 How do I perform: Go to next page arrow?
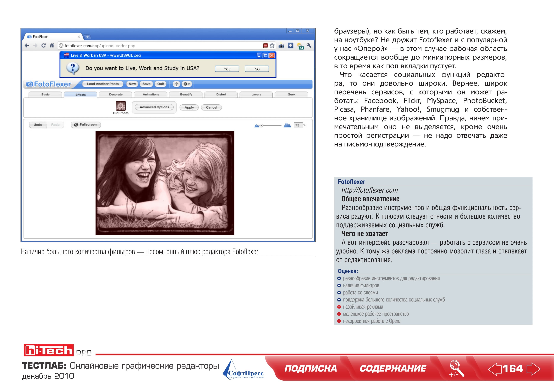533,369
